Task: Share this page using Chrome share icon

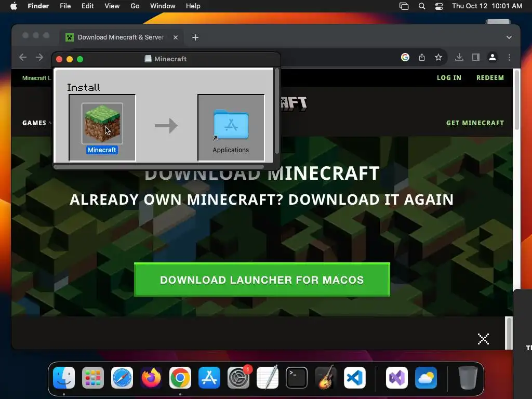Action: click(422, 57)
